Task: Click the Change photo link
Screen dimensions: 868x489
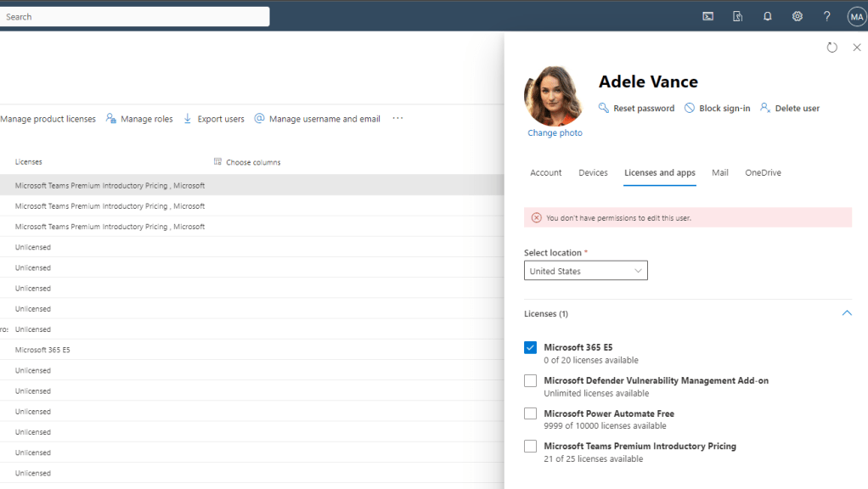Action: tap(555, 133)
